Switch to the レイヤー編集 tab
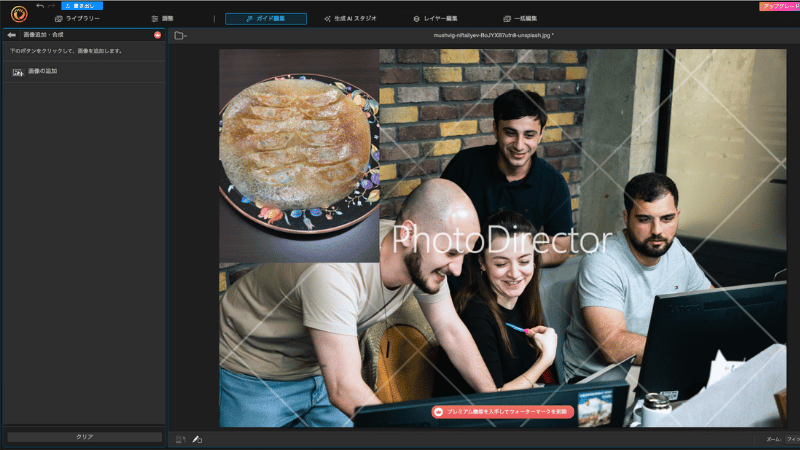The height and width of the screenshot is (450, 800). point(435,18)
